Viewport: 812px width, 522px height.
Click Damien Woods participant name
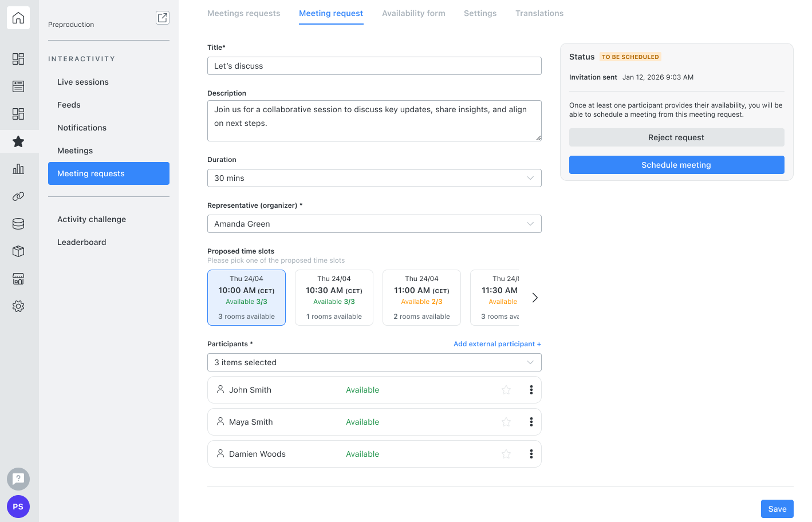point(257,454)
